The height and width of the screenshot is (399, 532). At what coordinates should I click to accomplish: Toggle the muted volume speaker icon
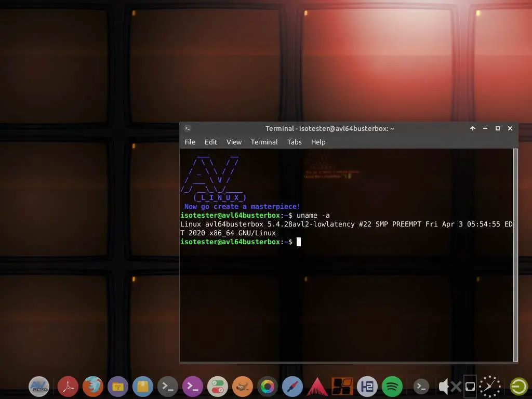[450, 386]
